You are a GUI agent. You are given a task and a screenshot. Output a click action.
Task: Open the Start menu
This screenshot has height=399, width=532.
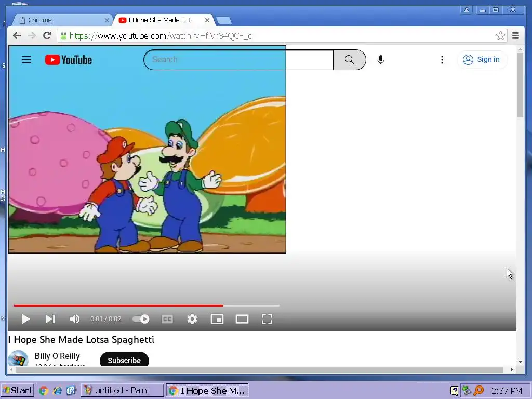(x=18, y=390)
